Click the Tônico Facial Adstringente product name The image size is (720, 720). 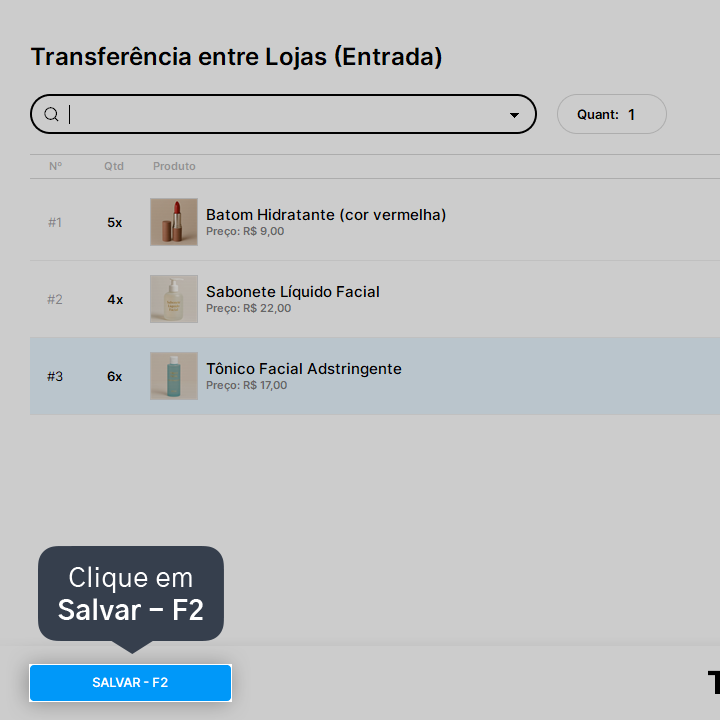tap(304, 369)
